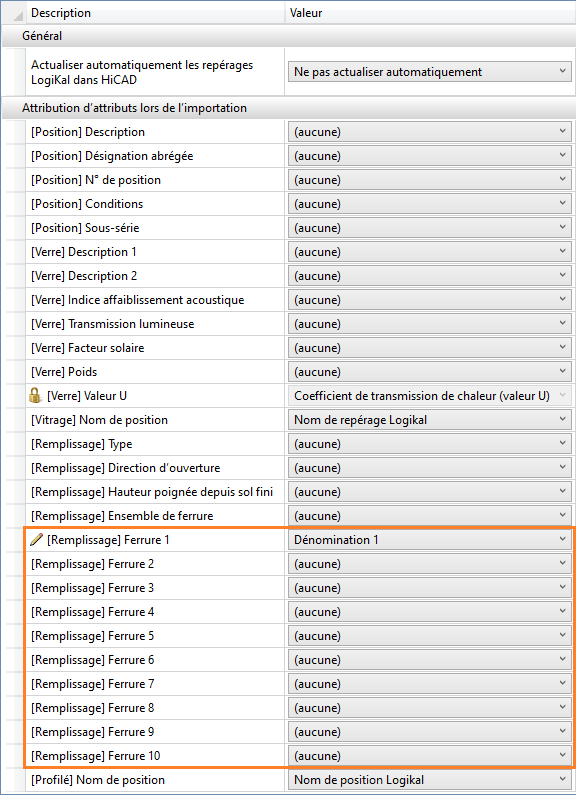Image resolution: width=576 pixels, height=795 pixels.
Task: Select the [Verre] Valeur U label
Action: pos(87,396)
